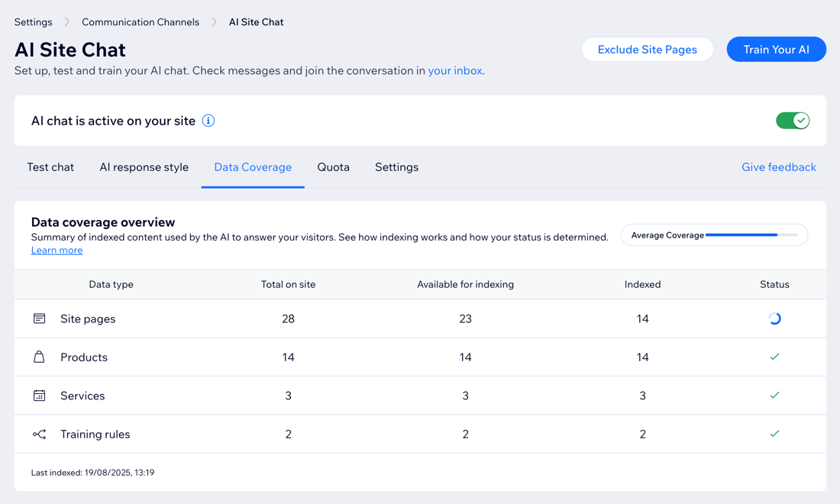
Task: Click the Average Coverage progress bar
Action: pyautogui.click(x=751, y=235)
